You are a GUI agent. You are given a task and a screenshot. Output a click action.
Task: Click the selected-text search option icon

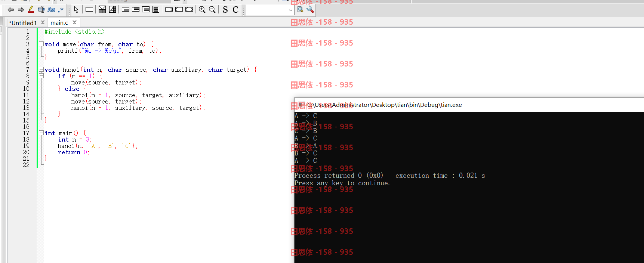41,9
